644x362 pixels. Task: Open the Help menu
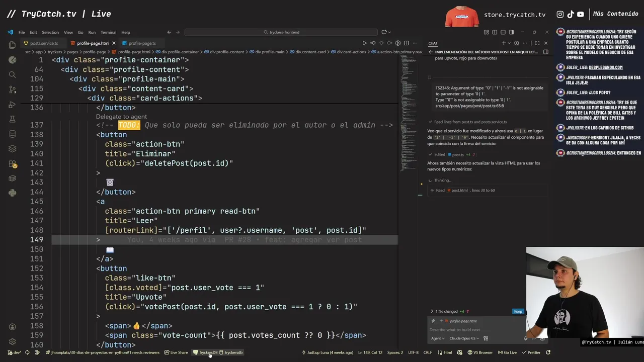coord(126,32)
